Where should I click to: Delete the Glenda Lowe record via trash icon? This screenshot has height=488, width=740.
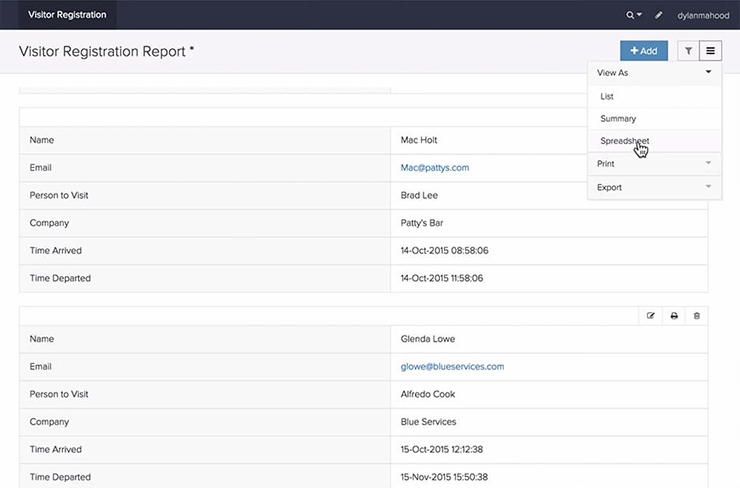point(697,316)
